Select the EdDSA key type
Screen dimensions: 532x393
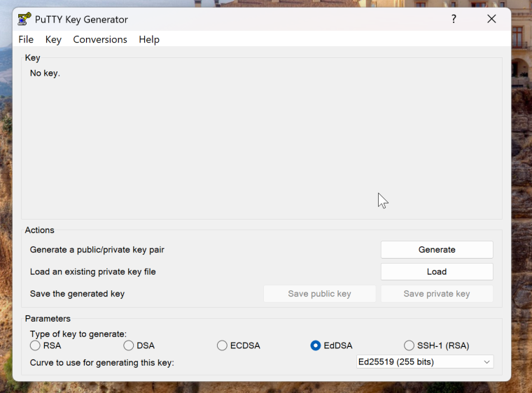pos(332,345)
